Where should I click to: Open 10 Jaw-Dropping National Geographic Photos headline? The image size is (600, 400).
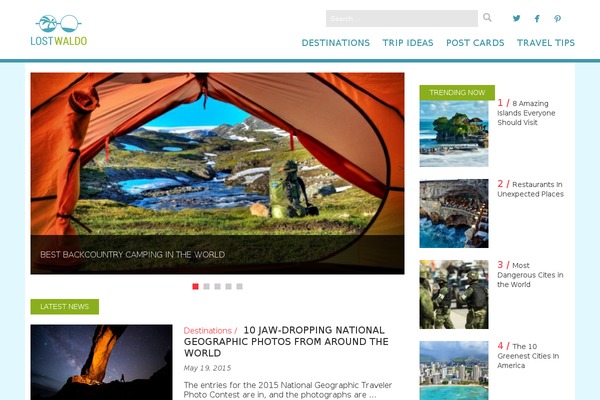(x=286, y=341)
